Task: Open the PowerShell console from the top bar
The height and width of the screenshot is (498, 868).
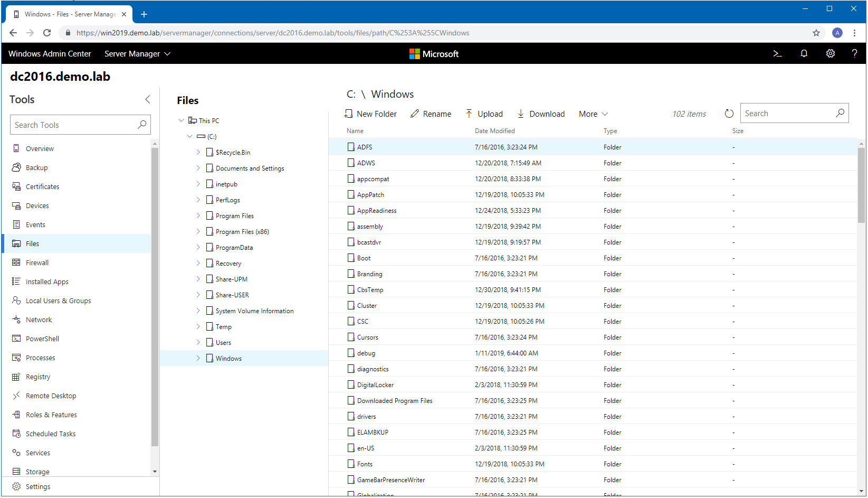Action: coord(777,53)
